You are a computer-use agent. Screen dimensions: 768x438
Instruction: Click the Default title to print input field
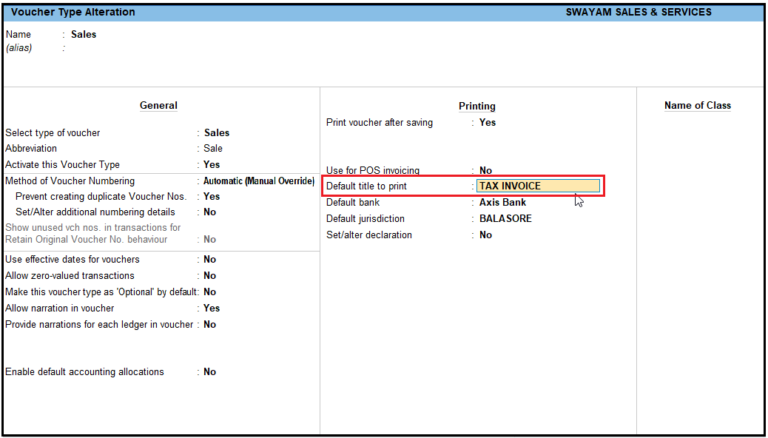tap(538, 186)
